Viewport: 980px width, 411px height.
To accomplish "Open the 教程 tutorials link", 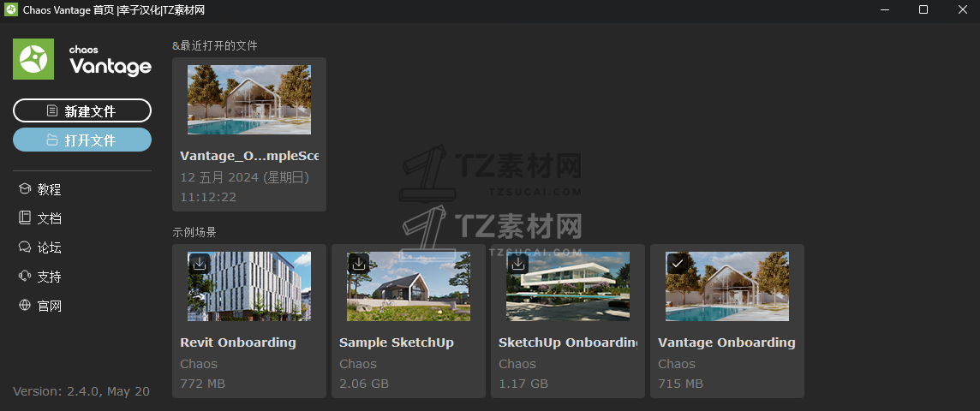I will [x=50, y=189].
